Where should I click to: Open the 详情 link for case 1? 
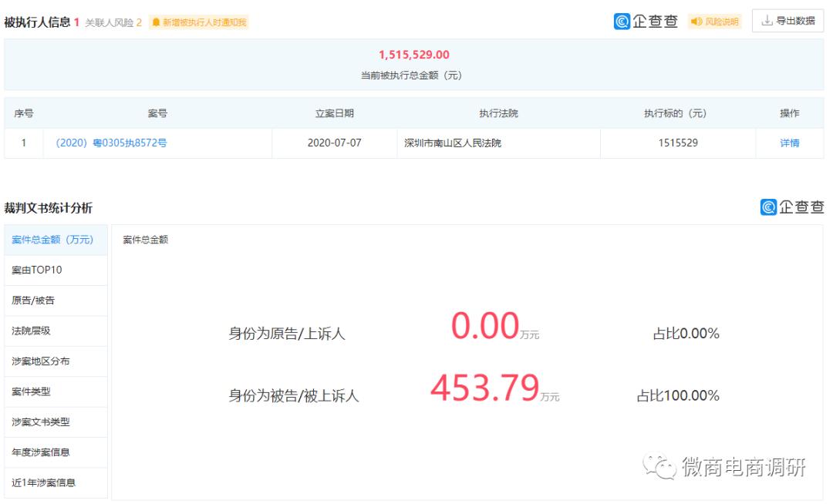point(789,143)
